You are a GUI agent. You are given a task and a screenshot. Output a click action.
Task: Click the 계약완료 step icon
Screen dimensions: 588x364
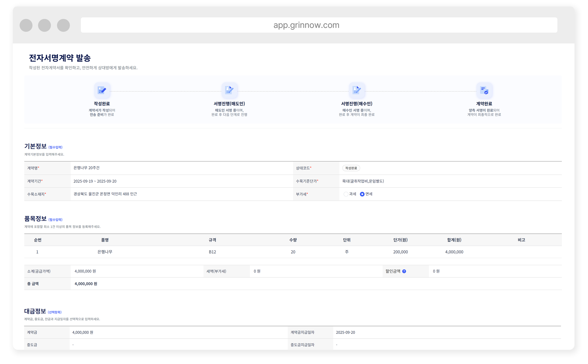coord(484,90)
